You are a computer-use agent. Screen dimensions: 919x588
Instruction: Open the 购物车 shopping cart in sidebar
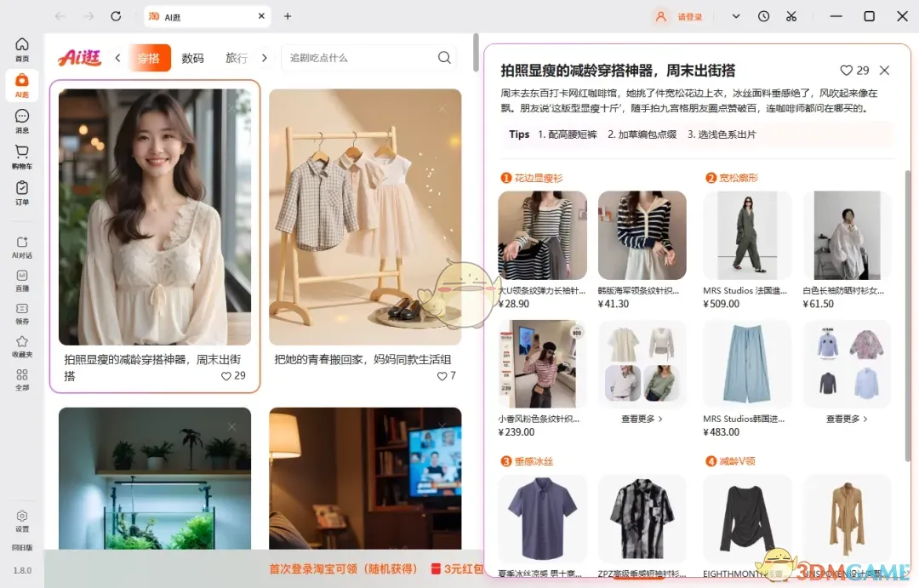[x=22, y=157]
